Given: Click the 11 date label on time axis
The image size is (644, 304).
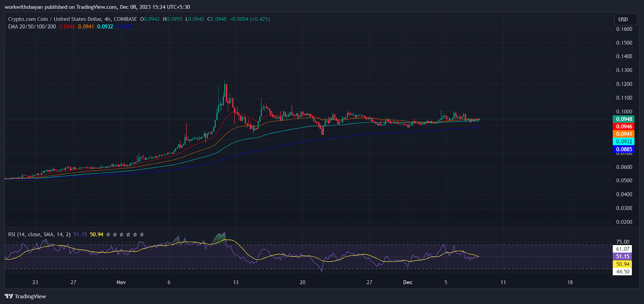Looking at the screenshot, I should coord(503,282).
